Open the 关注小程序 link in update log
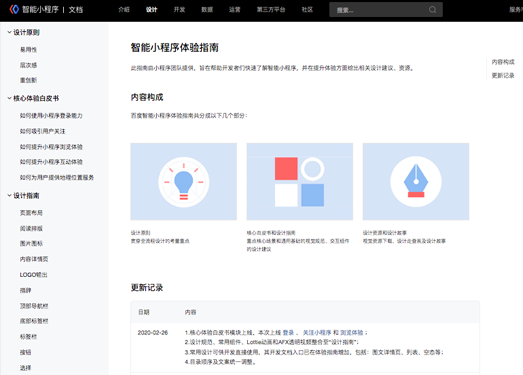Image resolution: width=523 pixels, height=375 pixels. point(317,333)
